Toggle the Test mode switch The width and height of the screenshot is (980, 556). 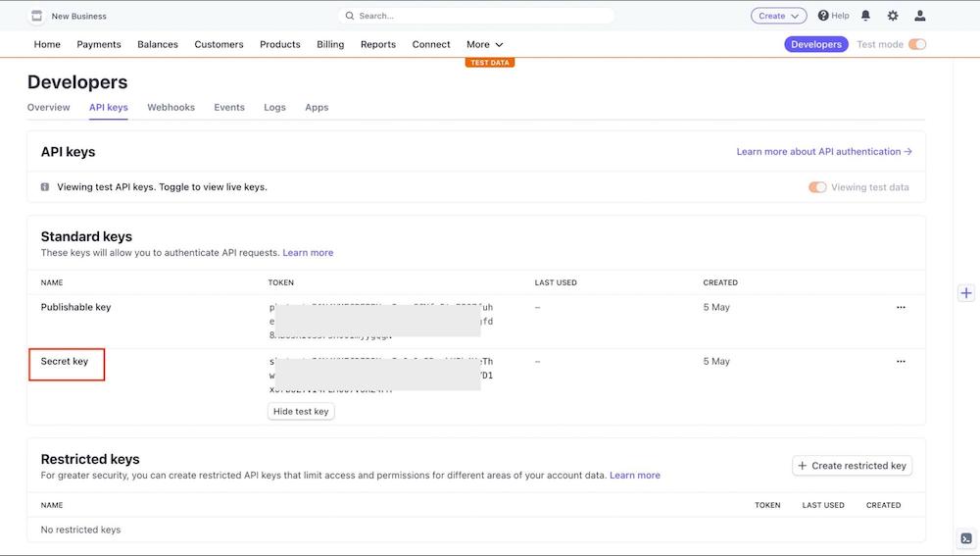click(x=916, y=44)
